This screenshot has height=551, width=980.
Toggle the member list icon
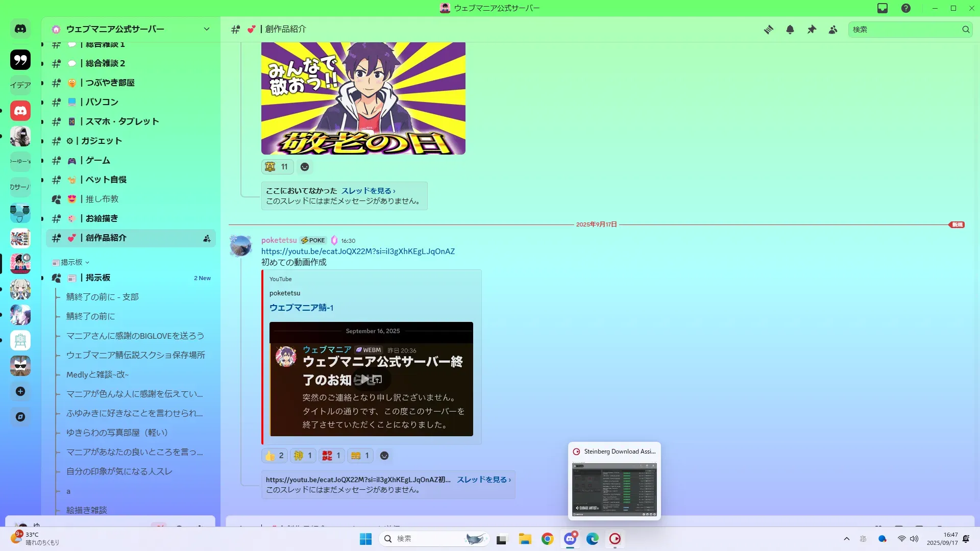tap(832, 30)
